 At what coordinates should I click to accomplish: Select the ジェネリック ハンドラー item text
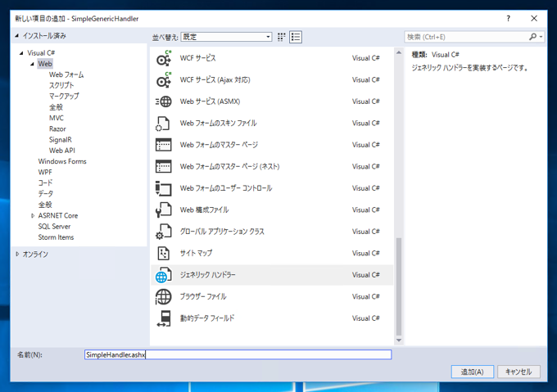pyautogui.click(x=207, y=275)
